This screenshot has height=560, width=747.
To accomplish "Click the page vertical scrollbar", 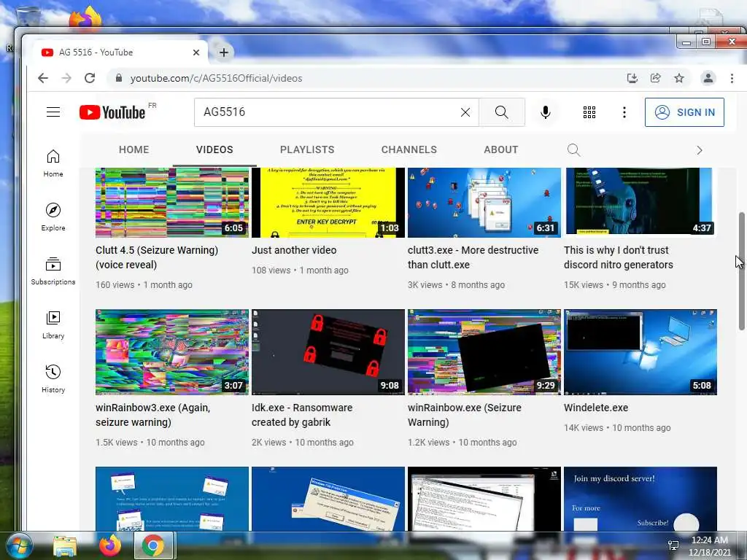I will click(x=741, y=271).
